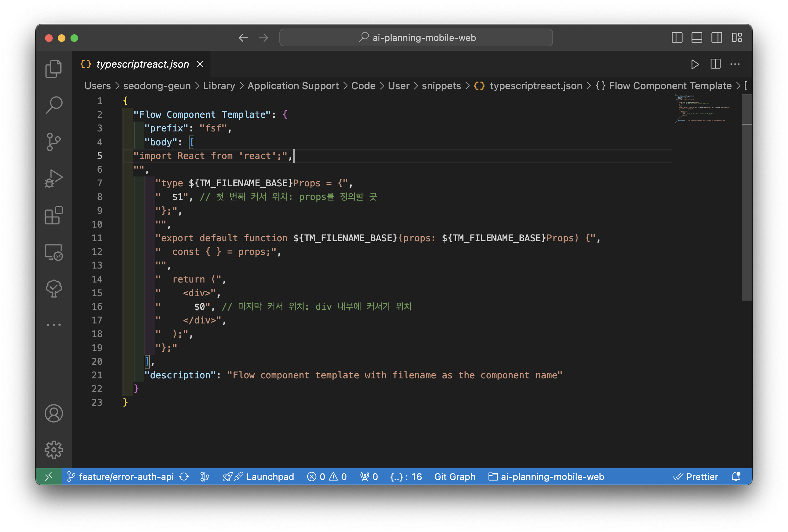
Task: Toggle the primary sidebar visibility
Action: pyautogui.click(x=677, y=38)
